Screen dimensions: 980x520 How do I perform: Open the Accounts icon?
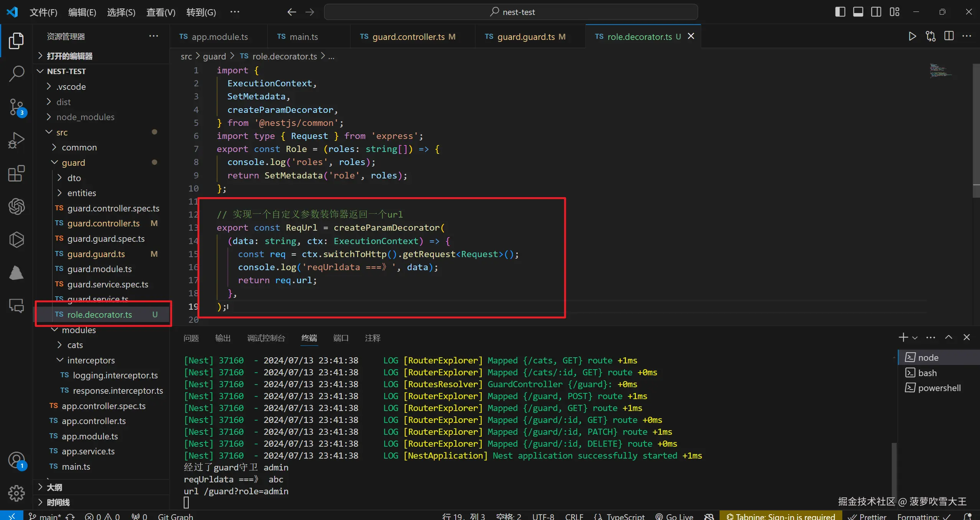pos(16,460)
